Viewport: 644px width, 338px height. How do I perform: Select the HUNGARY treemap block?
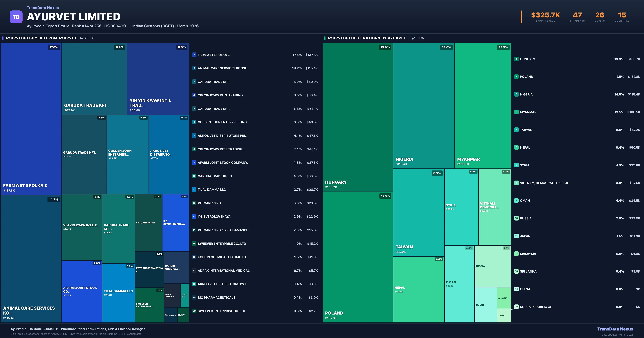pyautogui.click(x=358, y=117)
